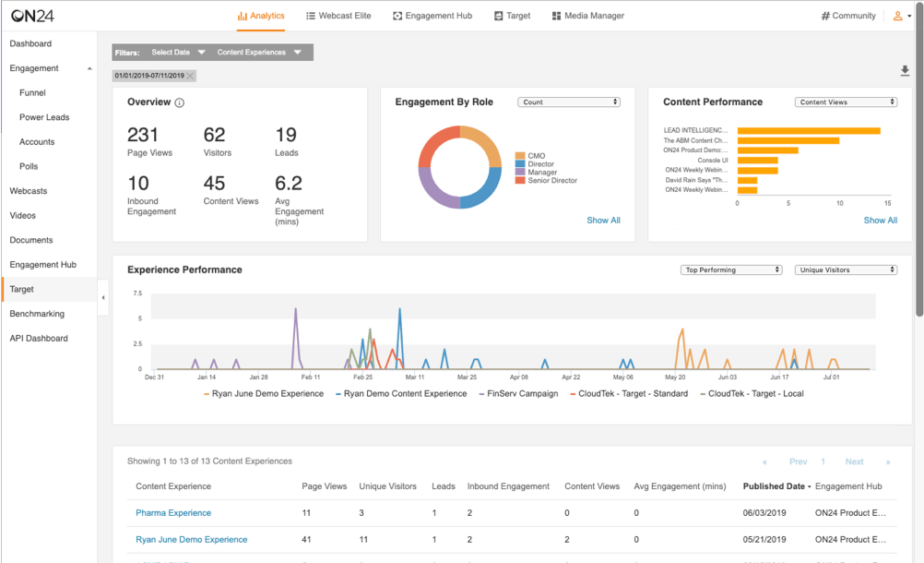Click the page vertical scrollbar
Viewport: 924px width, 563px height.
[x=919, y=159]
